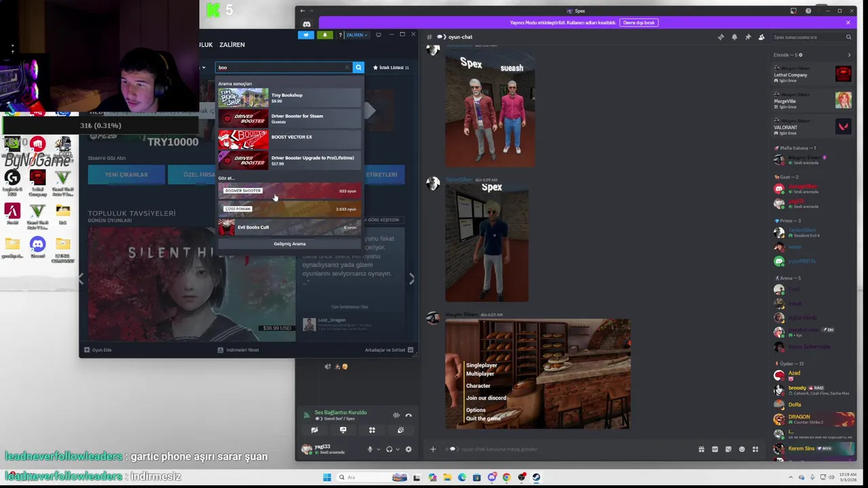Switch Steam to Big Picture mode

point(378,35)
